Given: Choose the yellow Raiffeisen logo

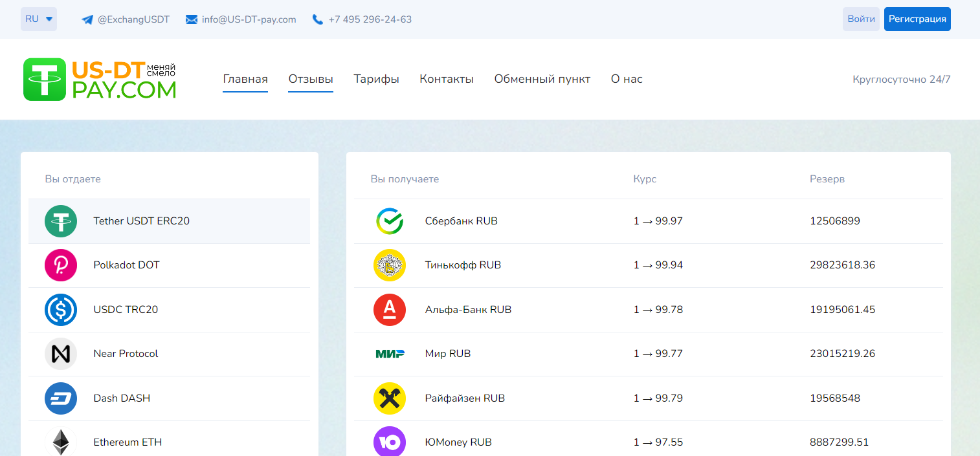Looking at the screenshot, I should tap(390, 398).
